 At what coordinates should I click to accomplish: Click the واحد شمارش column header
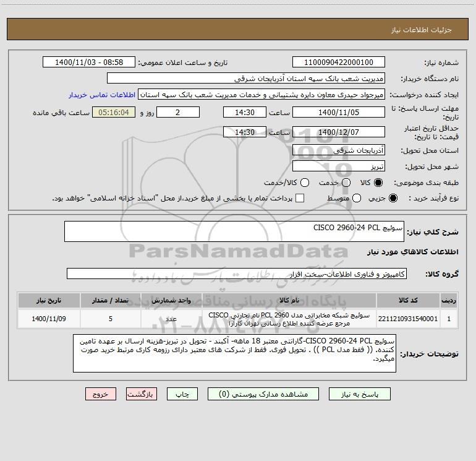tap(171, 300)
